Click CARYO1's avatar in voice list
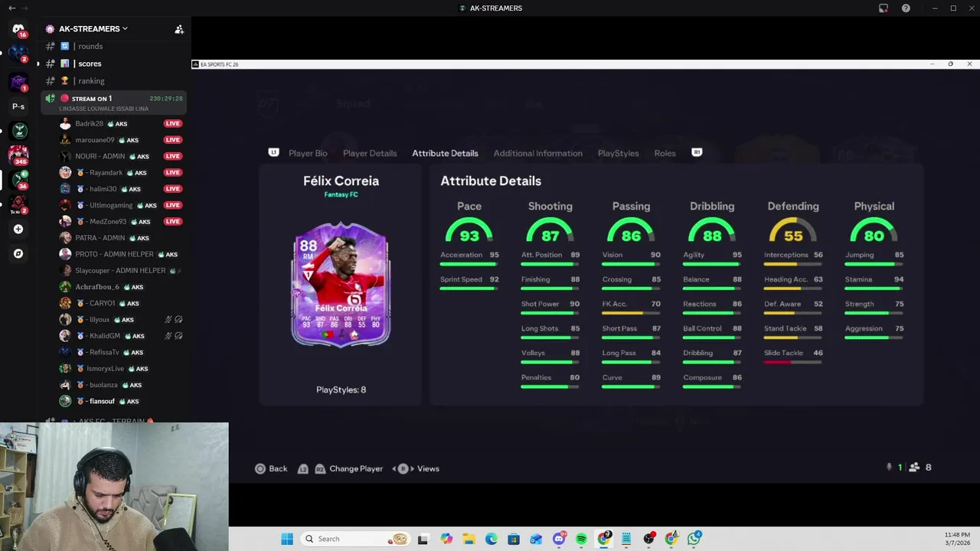This screenshot has height=551, width=980. pos(65,303)
